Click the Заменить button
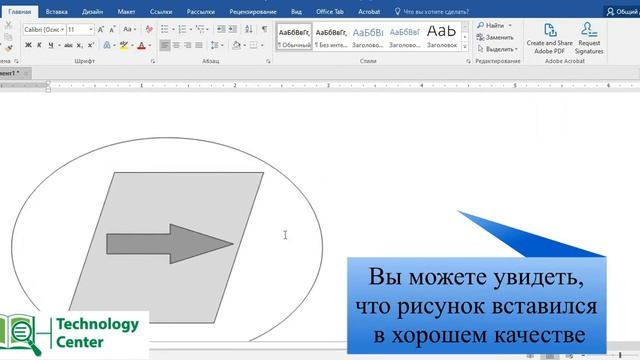Image resolution: width=640 pixels, height=360 pixels. pos(495,37)
